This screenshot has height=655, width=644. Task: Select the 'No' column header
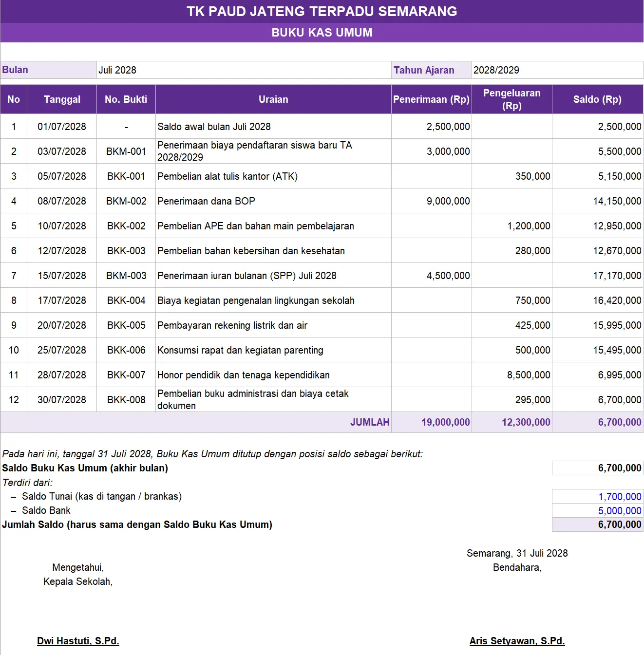(14, 99)
